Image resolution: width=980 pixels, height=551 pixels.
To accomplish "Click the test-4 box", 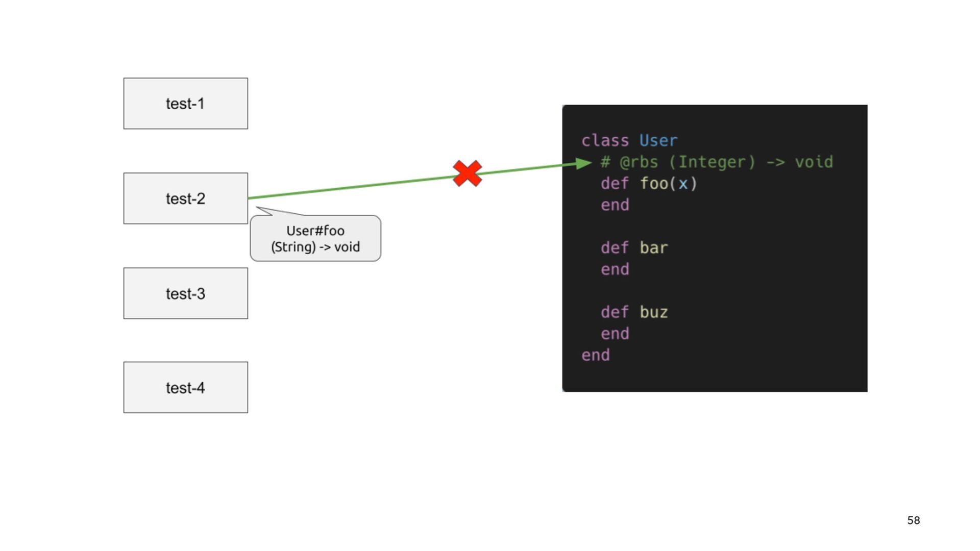I will coord(185,388).
